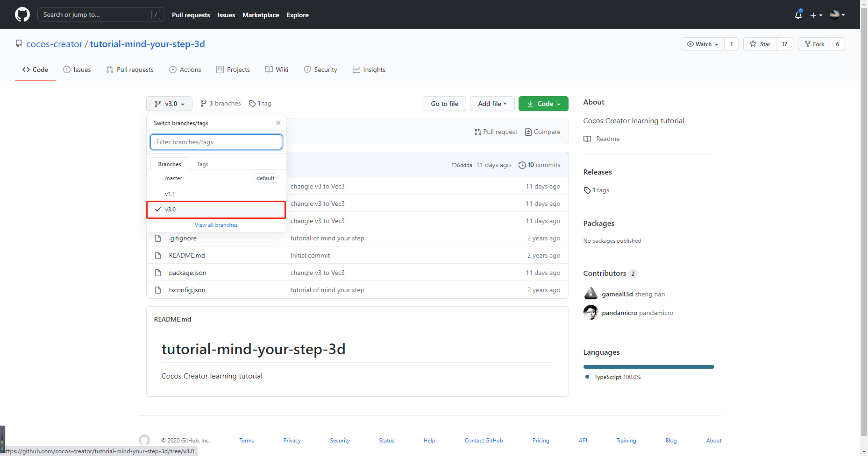Open the Add file dropdown
868x456 pixels.
pos(492,104)
